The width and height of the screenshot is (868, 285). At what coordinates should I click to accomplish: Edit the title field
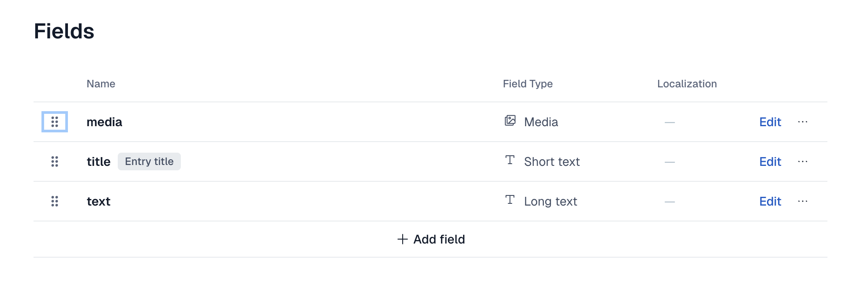[770, 161]
